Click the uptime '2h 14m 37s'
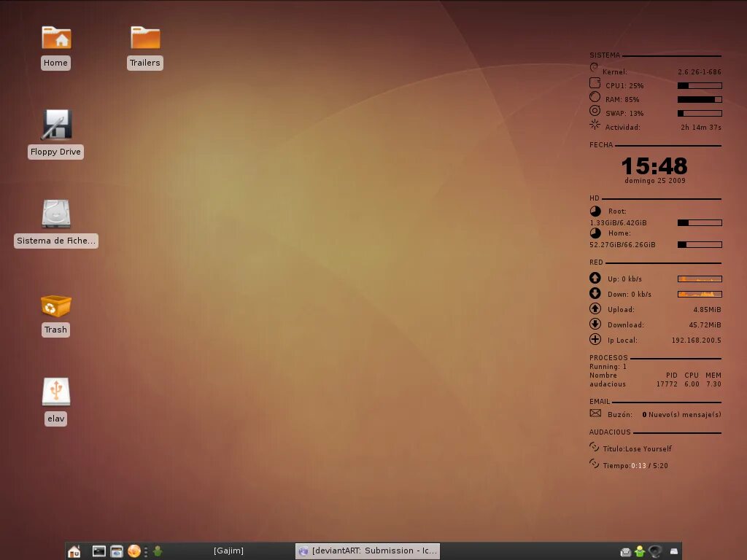This screenshot has height=560, width=747. 701,128
